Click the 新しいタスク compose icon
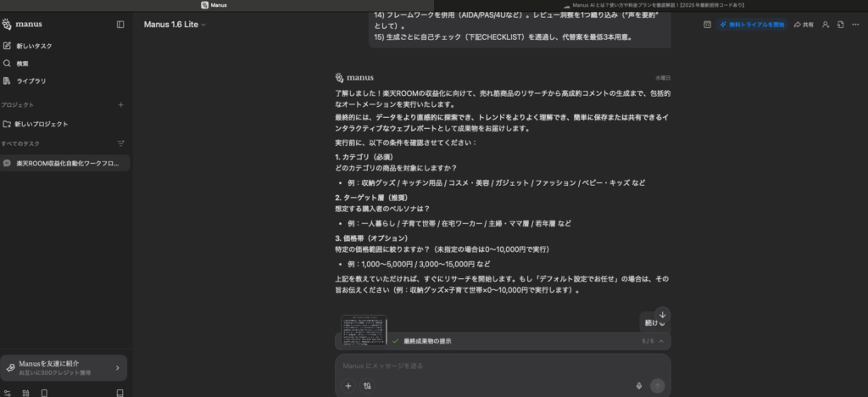868x397 pixels. 8,46
